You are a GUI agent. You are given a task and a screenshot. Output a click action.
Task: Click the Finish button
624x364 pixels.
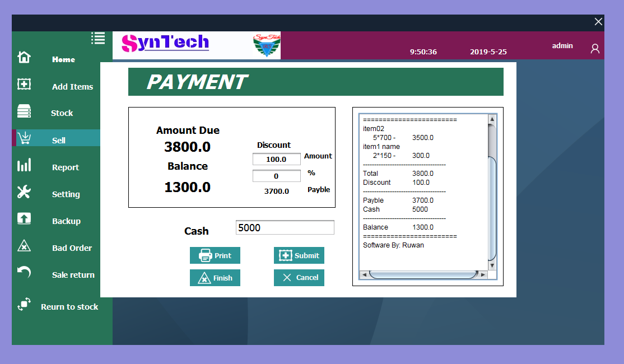(215, 277)
